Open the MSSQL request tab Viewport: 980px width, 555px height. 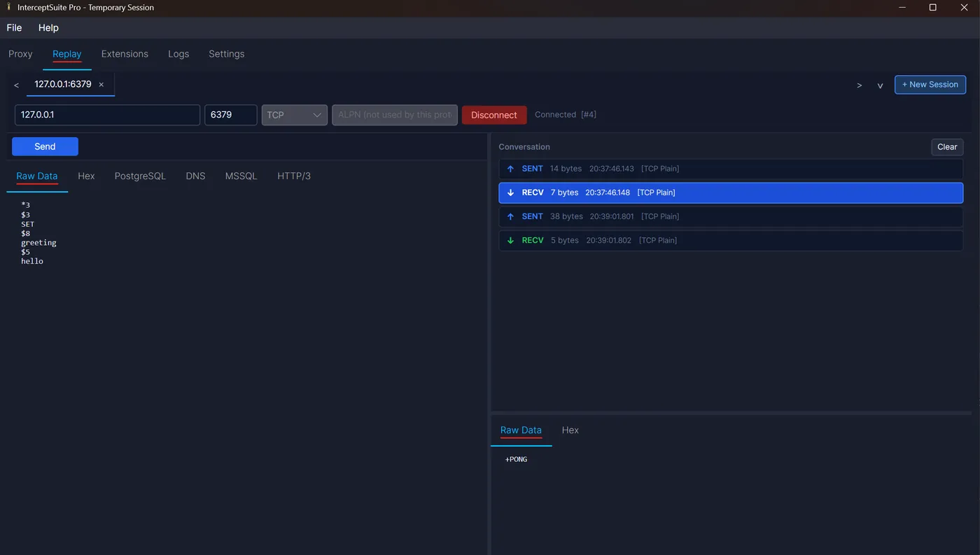[x=241, y=176]
